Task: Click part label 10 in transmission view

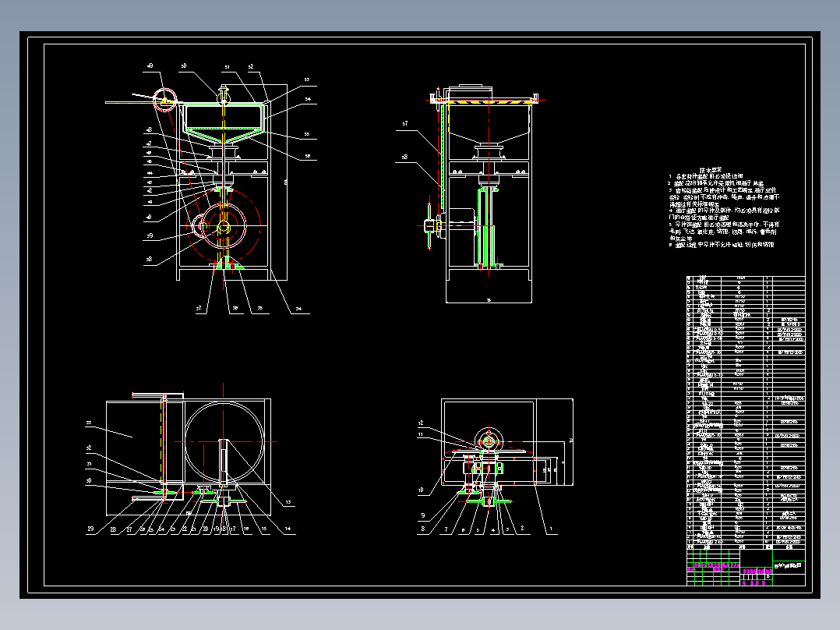Action: (421, 490)
